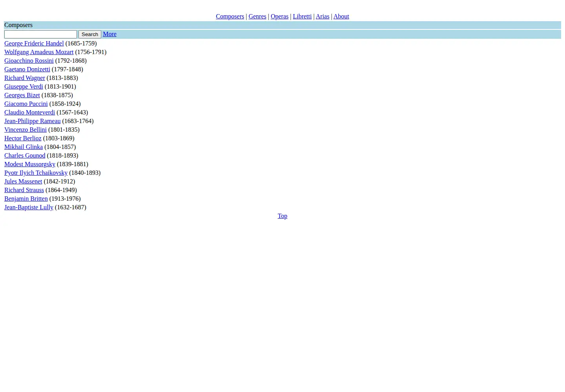The width and height of the screenshot is (565, 392).
Task: Click Strauss's dates (1864-1949)
Action: (61, 190)
